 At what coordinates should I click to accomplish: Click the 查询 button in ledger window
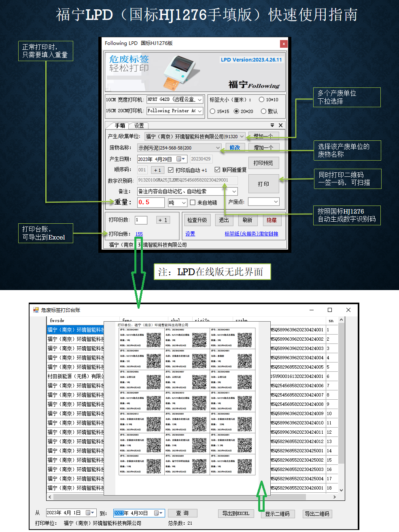click(182, 513)
